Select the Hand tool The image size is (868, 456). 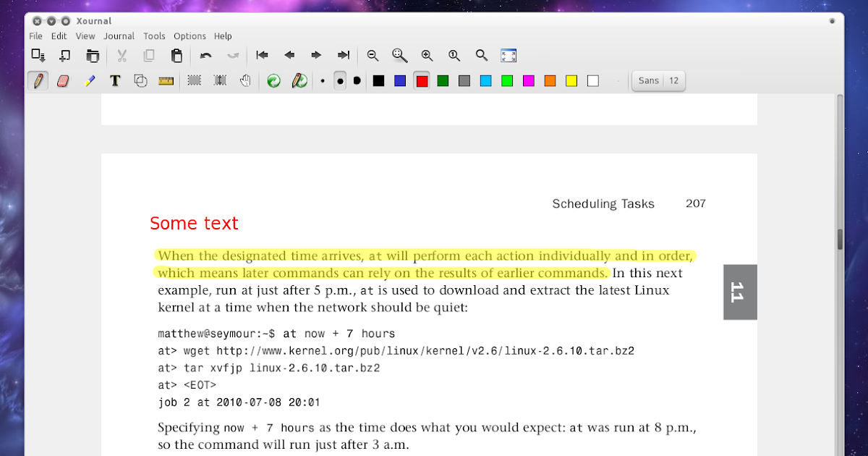(245, 80)
